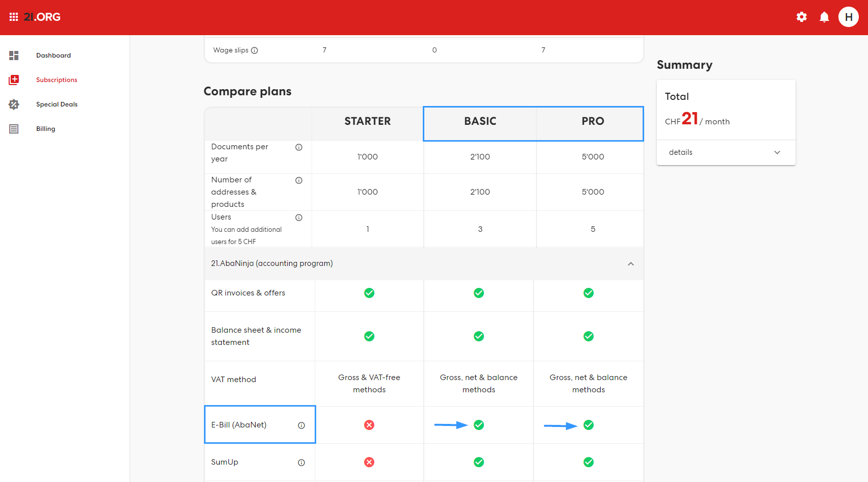Open the apps grid menu icon
Screen dimensions: 868x482
[x=14, y=17]
